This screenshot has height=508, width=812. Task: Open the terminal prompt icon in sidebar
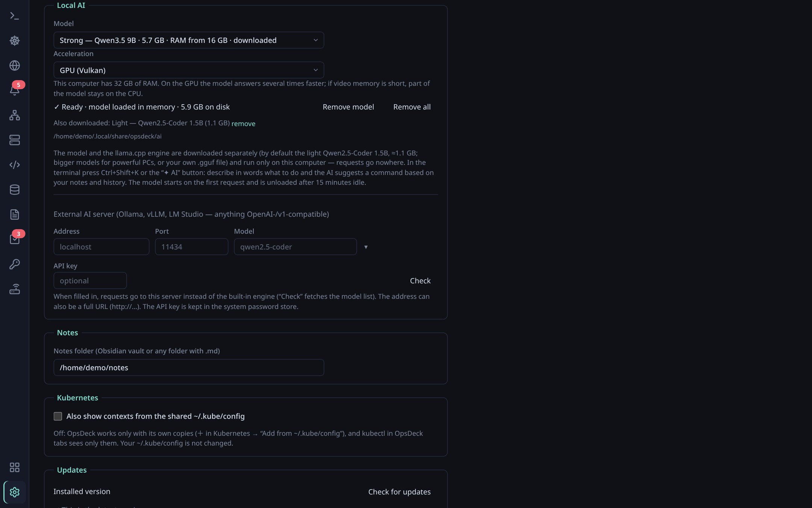[x=14, y=16]
